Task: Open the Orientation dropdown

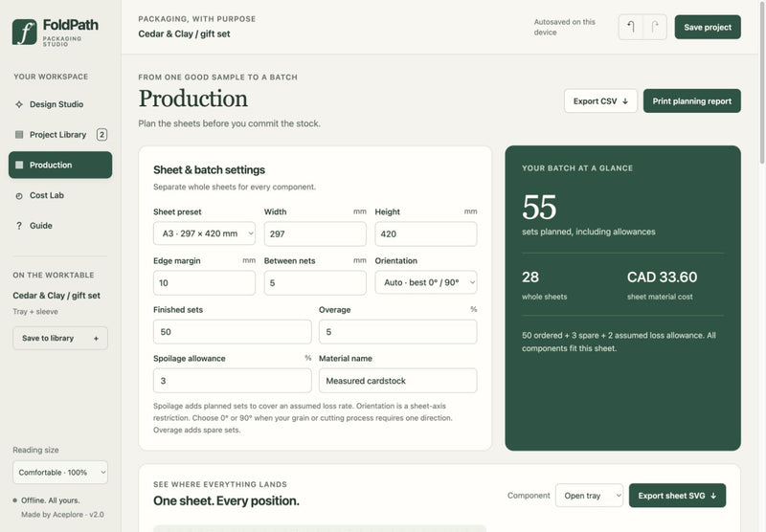Action: coord(425,282)
